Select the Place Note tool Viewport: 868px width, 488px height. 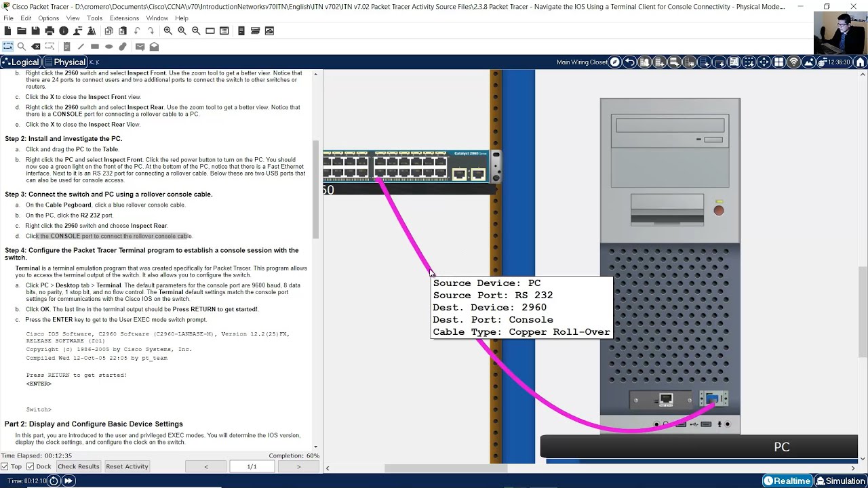(66, 47)
